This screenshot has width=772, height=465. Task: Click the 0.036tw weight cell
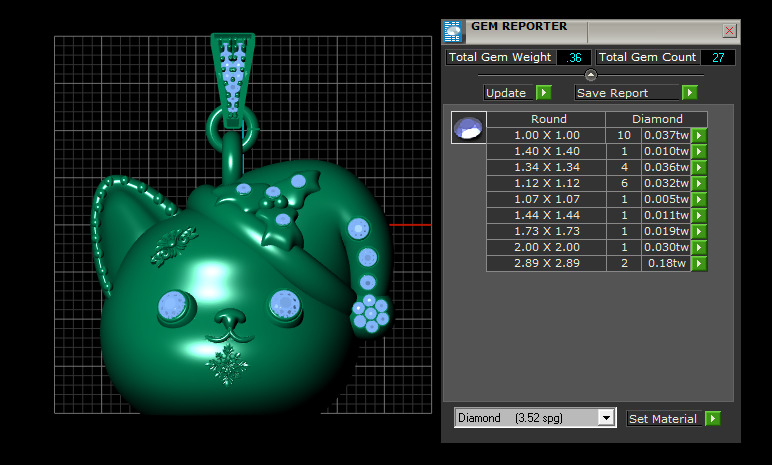(x=666, y=167)
